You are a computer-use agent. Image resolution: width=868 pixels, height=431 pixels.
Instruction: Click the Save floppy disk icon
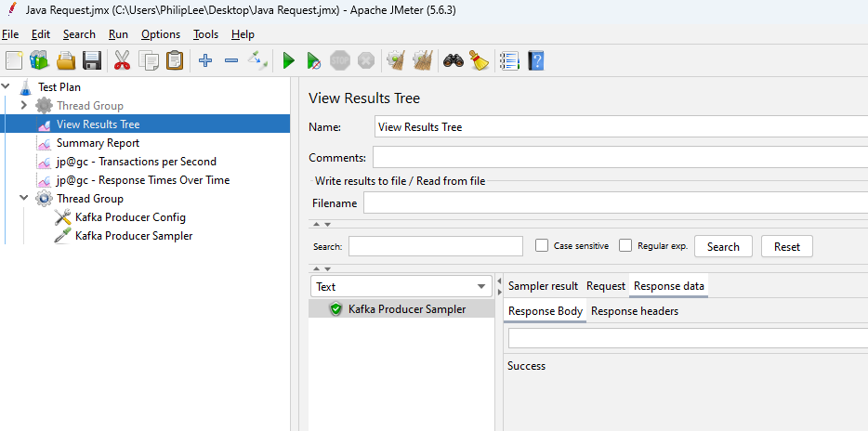[92, 61]
